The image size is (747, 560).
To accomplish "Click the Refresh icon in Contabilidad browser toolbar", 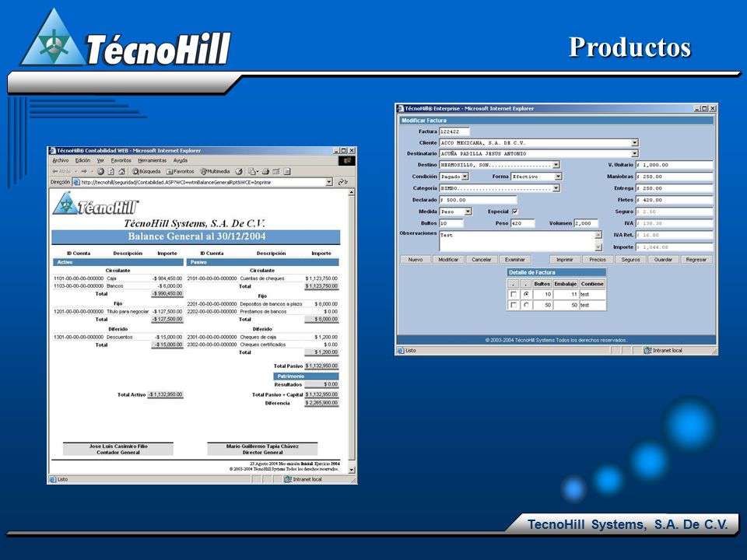I will [111, 171].
